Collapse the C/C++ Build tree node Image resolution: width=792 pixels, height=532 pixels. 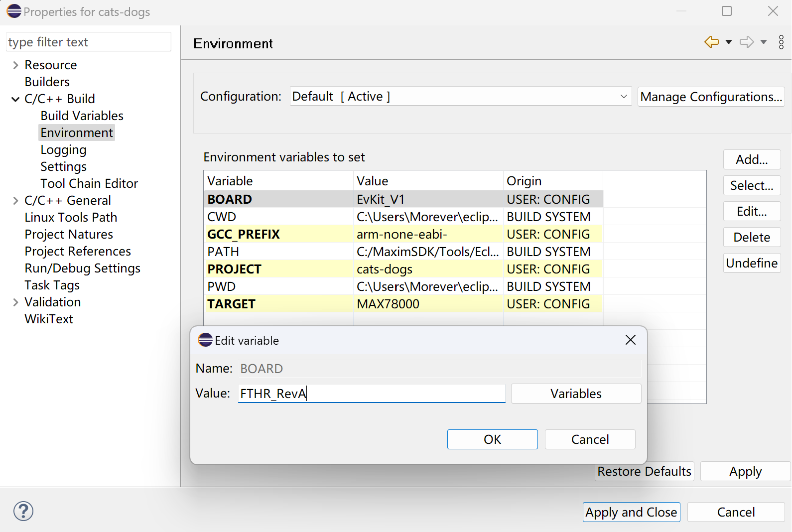pos(15,99)
